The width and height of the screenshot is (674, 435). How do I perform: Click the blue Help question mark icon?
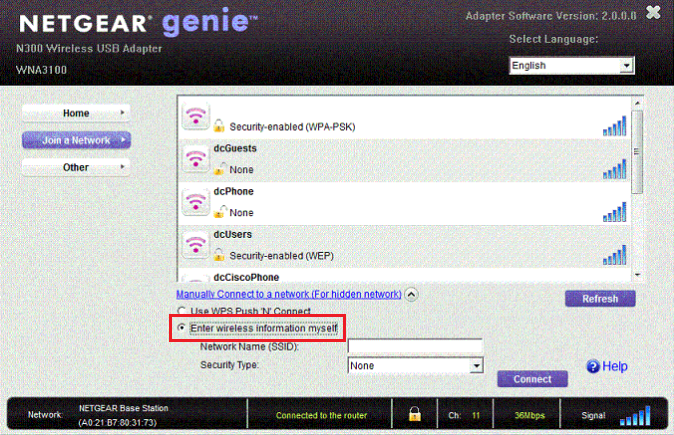(x=592, y=367)
